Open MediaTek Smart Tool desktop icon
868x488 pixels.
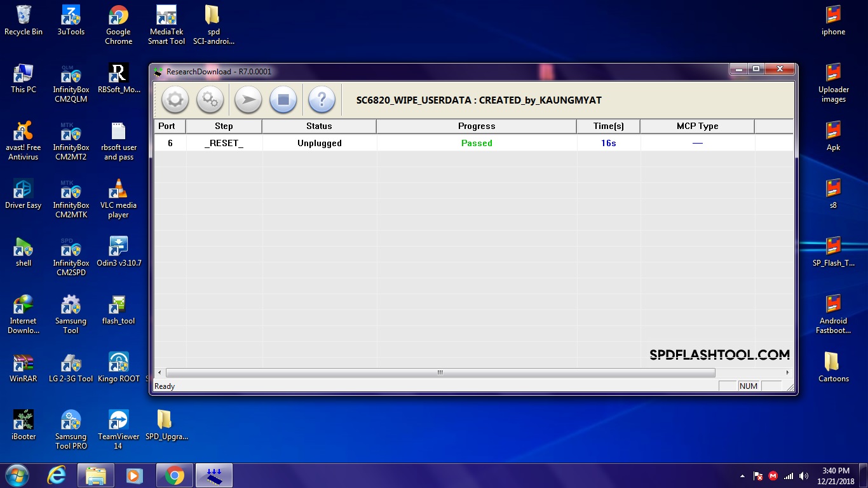(x=166, y=25)
